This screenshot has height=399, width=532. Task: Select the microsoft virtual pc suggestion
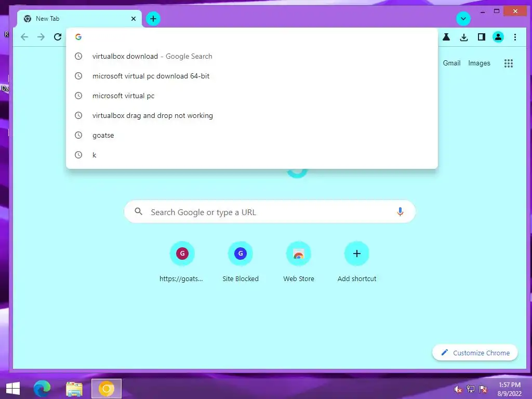252,96
